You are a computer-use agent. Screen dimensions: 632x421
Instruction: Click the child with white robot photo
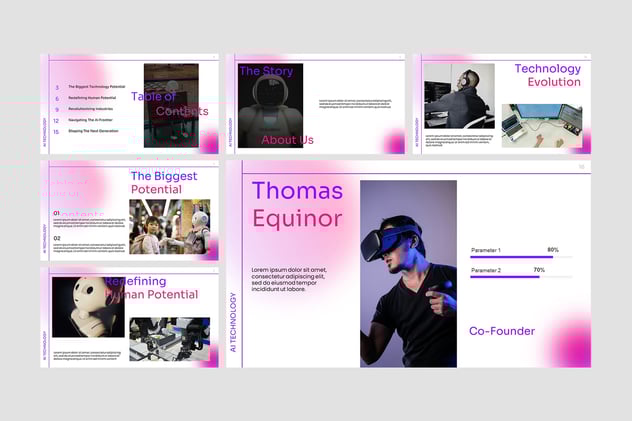point(169,226)
